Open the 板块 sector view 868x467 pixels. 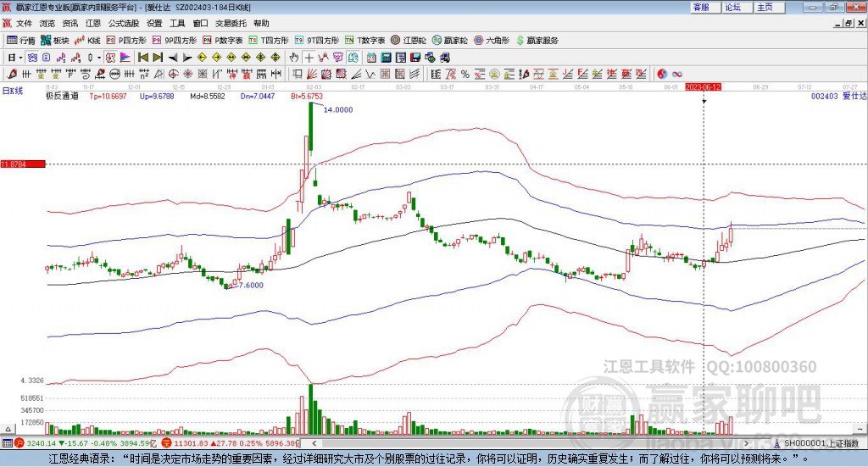coord(55,41)
